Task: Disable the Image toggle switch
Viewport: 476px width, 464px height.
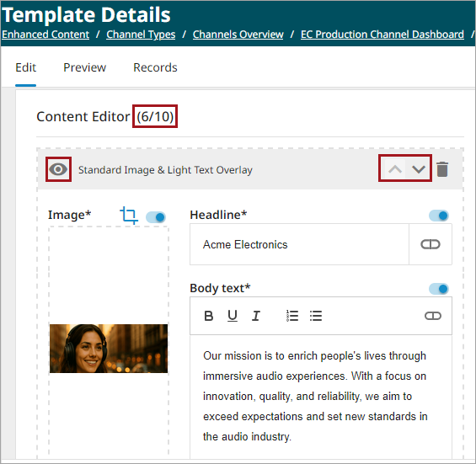Action: 156,217
